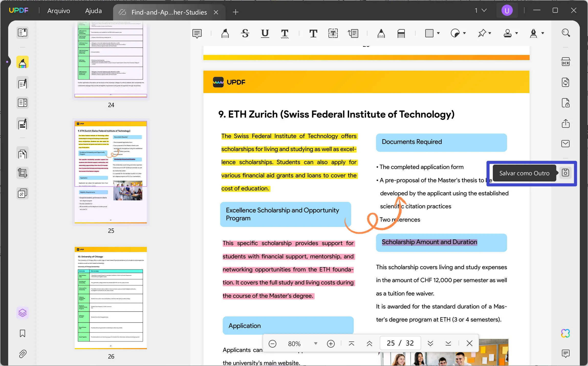Go to the previous page arrow

[x=369, y=344]
